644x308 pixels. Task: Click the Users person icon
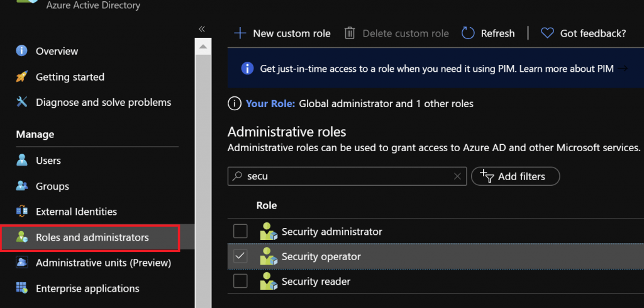21,160
